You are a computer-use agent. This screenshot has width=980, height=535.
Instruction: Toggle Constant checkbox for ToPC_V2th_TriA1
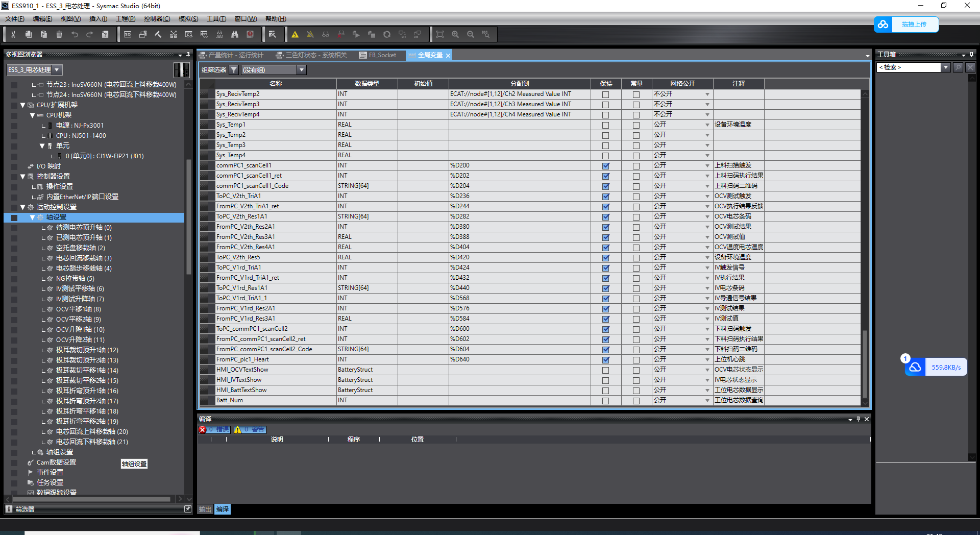[x=636, y=197]
